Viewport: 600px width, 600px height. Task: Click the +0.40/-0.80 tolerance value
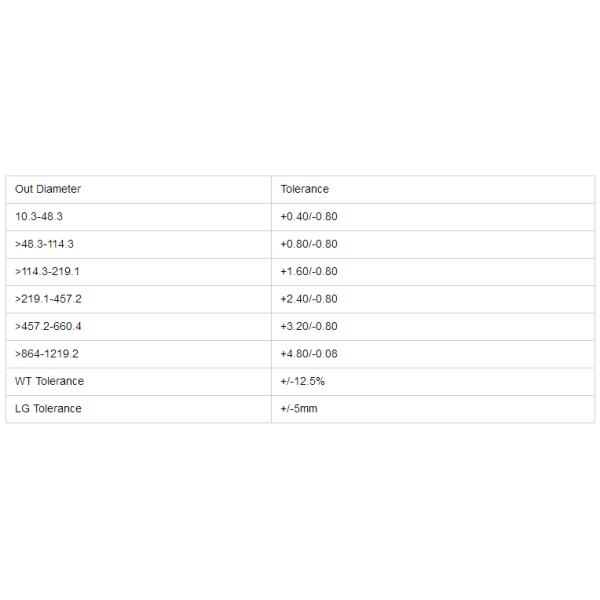309,216
